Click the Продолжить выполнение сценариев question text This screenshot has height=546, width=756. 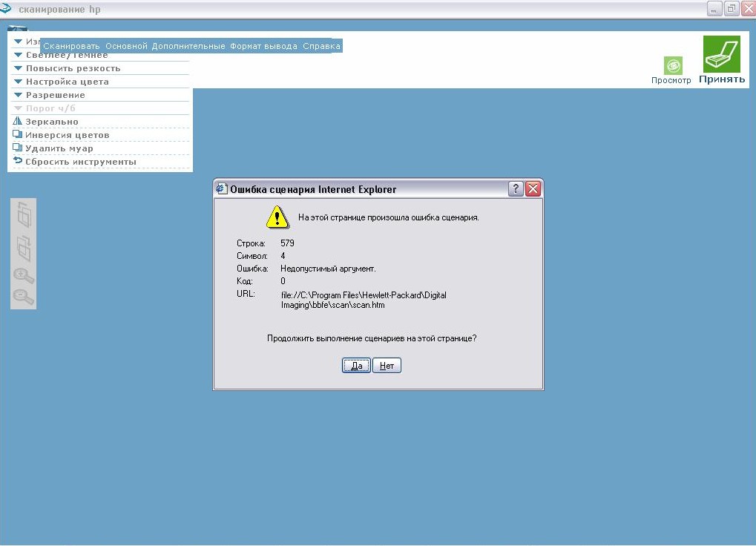pos(372,338)
